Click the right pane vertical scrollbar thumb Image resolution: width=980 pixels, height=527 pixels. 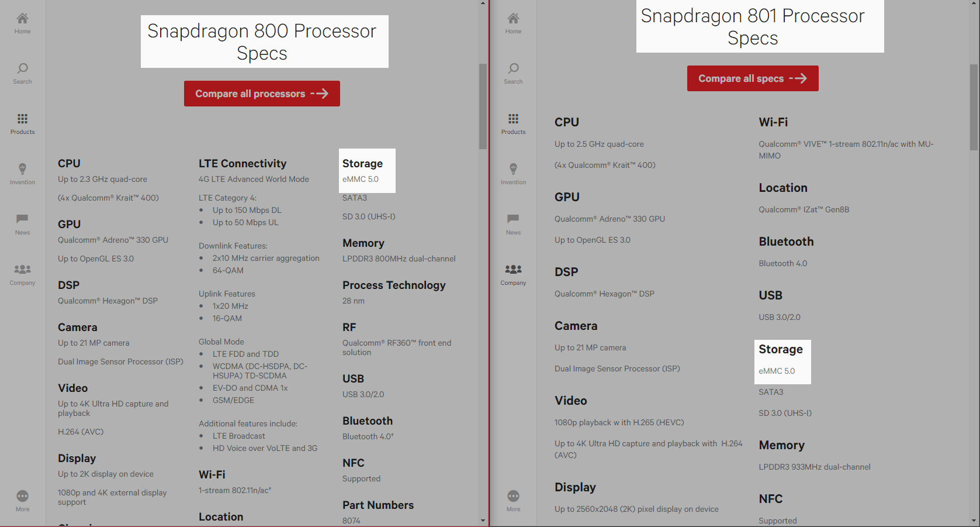tap(974, 106)
